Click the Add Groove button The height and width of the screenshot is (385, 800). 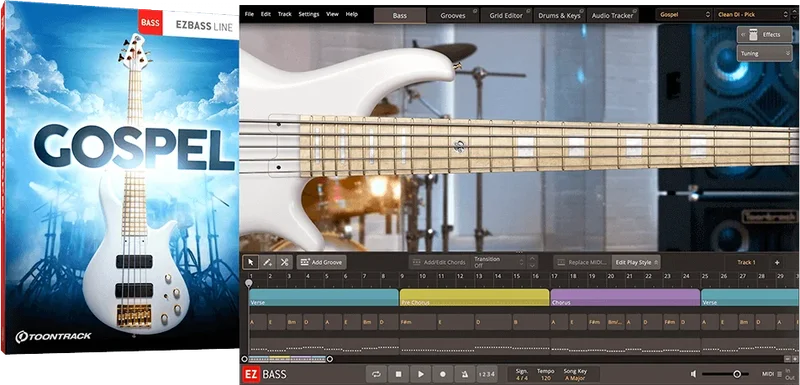321,262
